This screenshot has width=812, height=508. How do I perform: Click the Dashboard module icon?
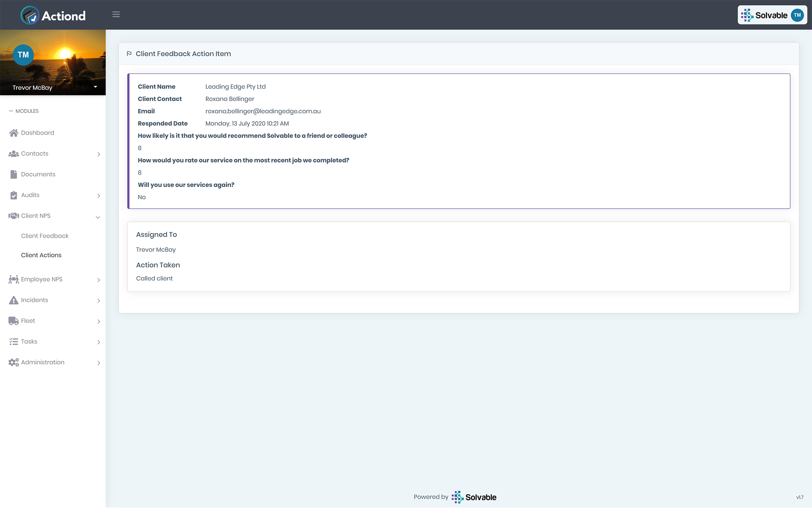click(x=13, y=132)
